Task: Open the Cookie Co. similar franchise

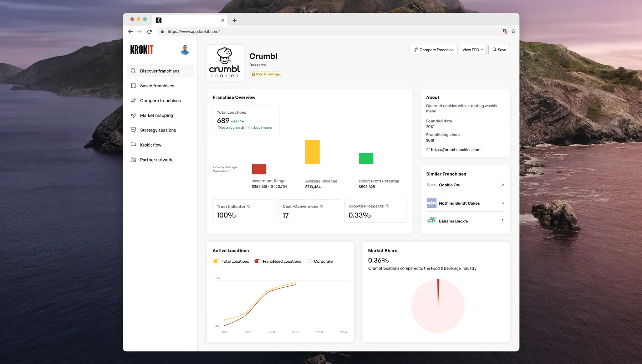Action: 465,185
